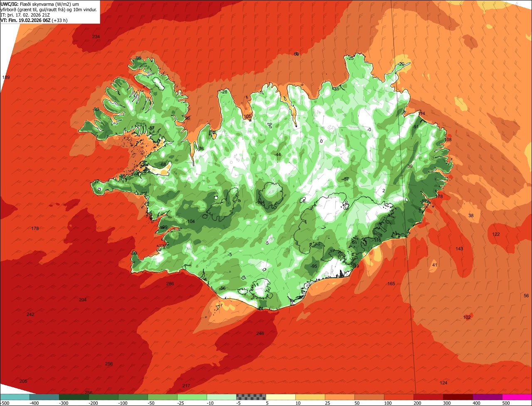Click the flux value -56 near south coast
Screen dimensions: 532x406
[x=222, y=288]
